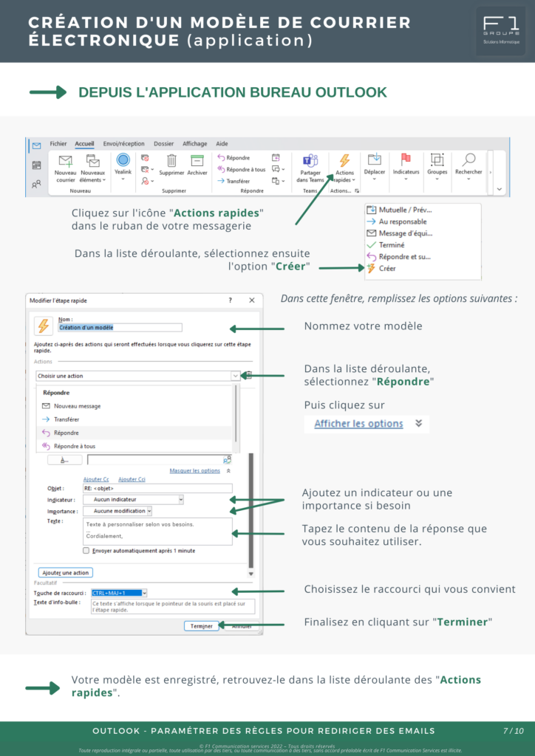Click the action list scrollbar
Viewport: 535px width, 756px height.
pyautogui.click(x=236, y=415)
